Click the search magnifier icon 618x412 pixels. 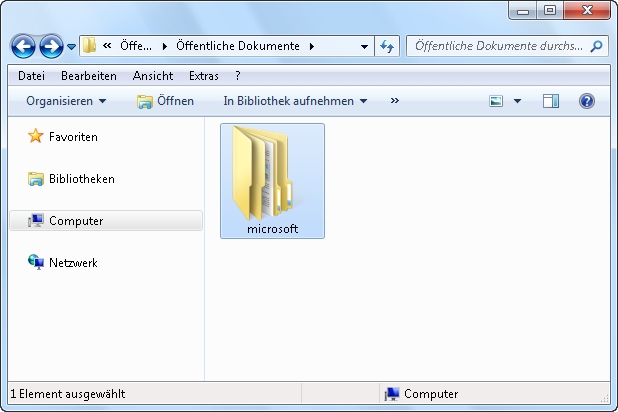coord(596,46)
